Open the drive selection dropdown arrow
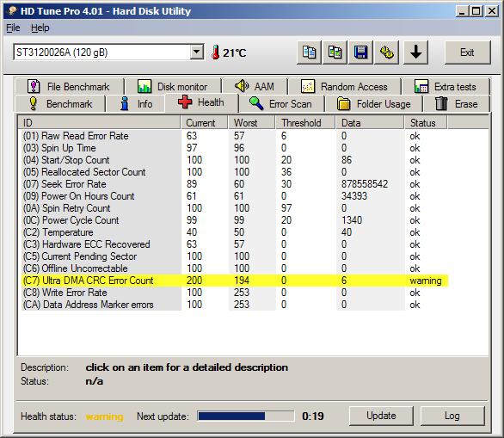 [196, 52]
